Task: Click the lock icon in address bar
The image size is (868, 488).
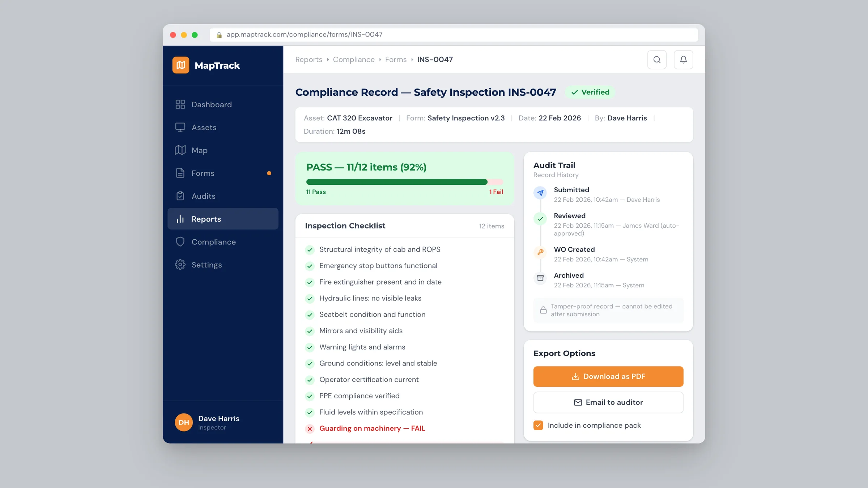Action: [x=219, y=35]
